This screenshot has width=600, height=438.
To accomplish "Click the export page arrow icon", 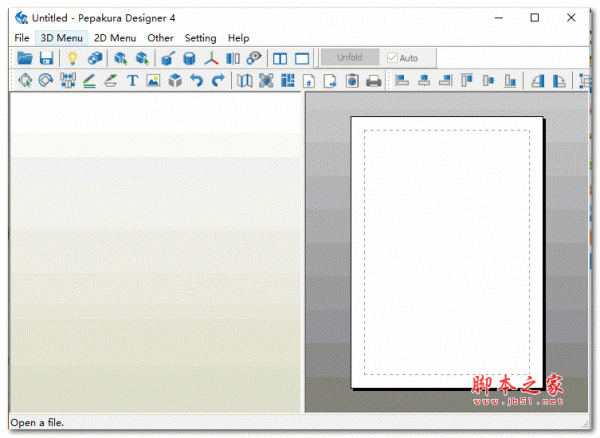I will 330,81.
